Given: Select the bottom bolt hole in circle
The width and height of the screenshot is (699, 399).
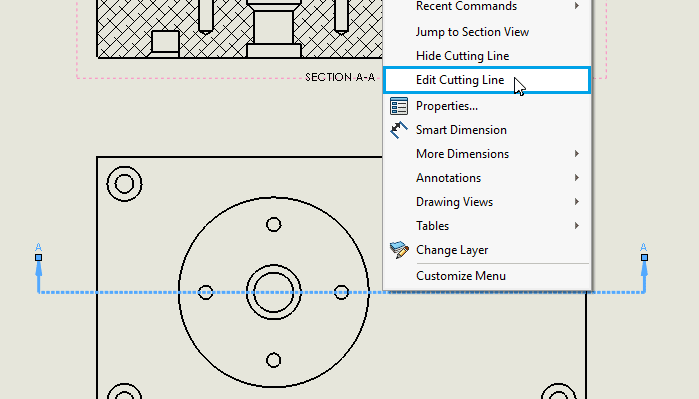Looking at the screenshot, I should pos(274,360).
